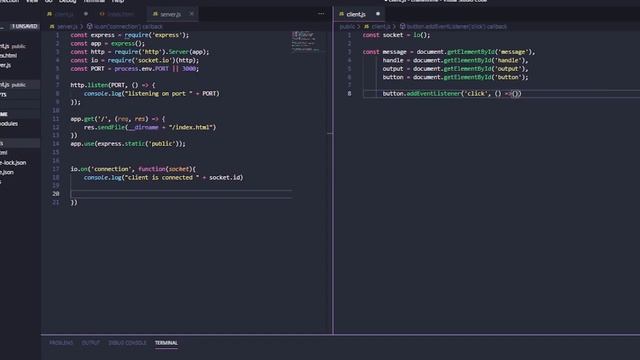Viewport: 640px width, 360px height.
Task: Close the server.js tab
Action: click(191, 14)
